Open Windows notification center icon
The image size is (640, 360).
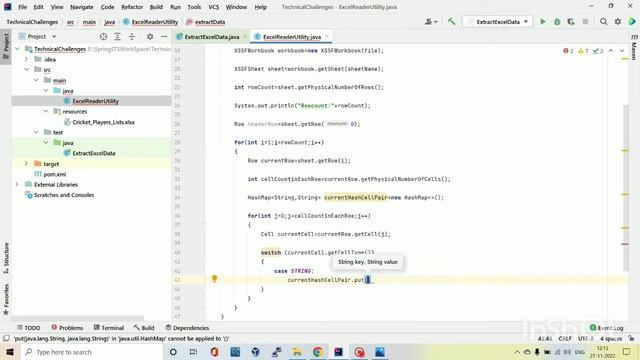click(627, 352)
